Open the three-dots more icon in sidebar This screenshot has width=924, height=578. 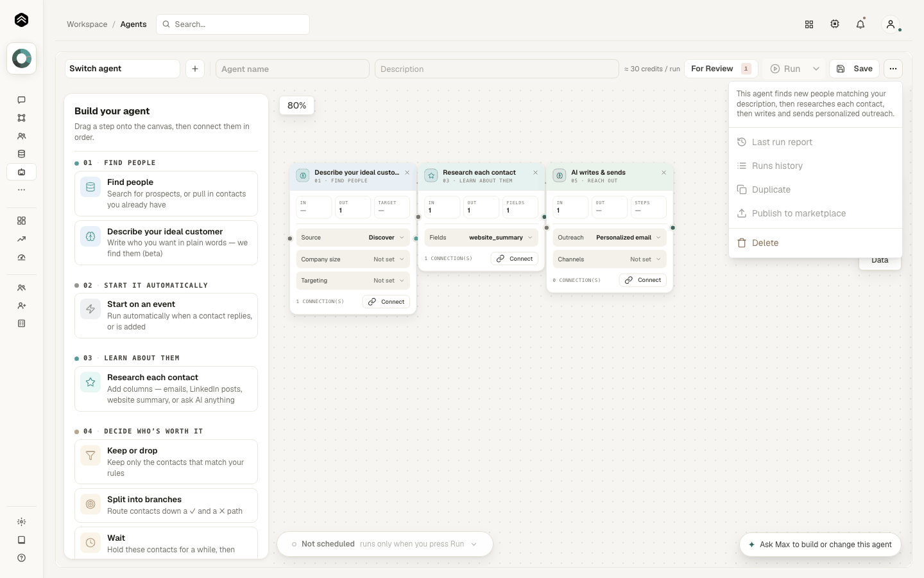point(21,189)
